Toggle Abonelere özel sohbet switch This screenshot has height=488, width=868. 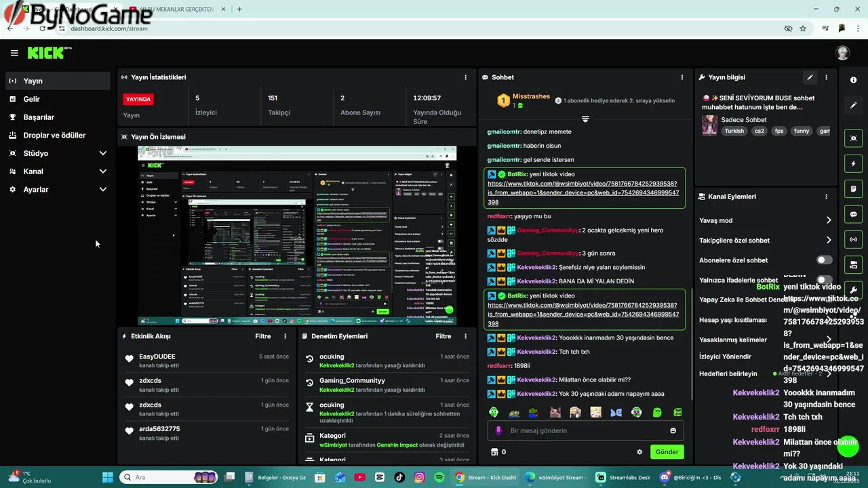click(824, 260)
